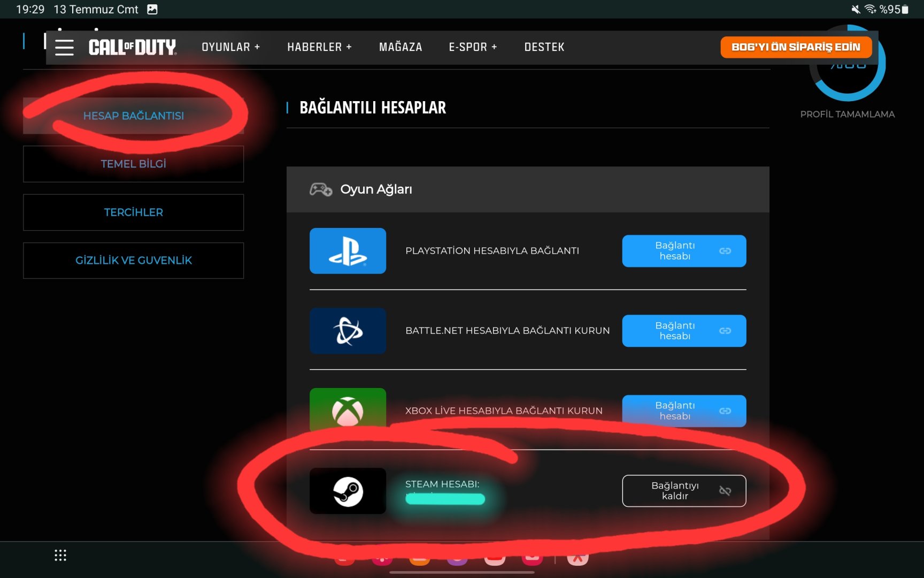Click the gamepad icon beside Oyun Ağları

(321, 189)
